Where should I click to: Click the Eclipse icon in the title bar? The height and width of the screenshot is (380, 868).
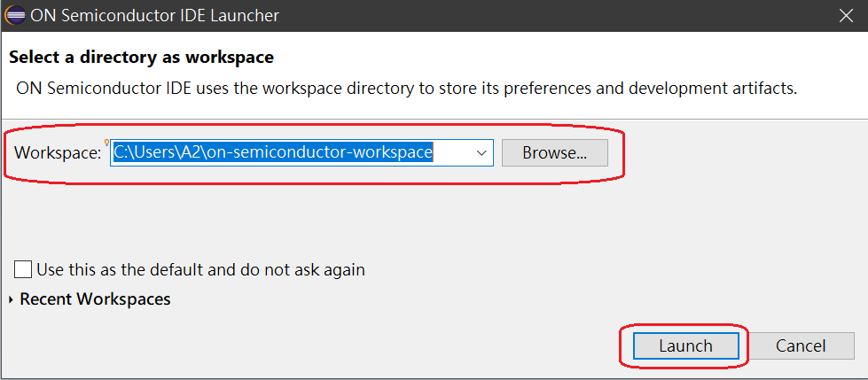(15, 16)
